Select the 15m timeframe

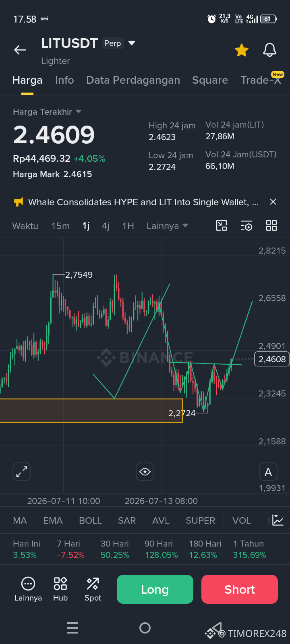point(60,226)
